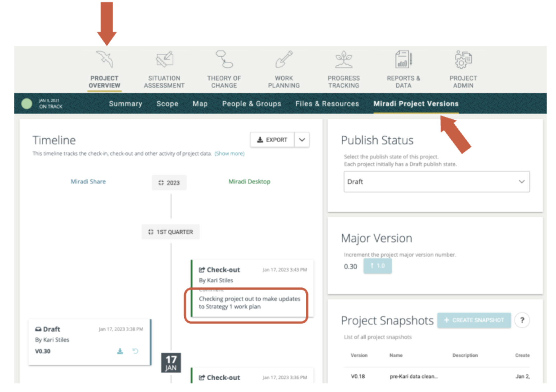Select the Project Overview bird icon
Viewport: 556px width, 392px height.
click(x=105, y=59)
